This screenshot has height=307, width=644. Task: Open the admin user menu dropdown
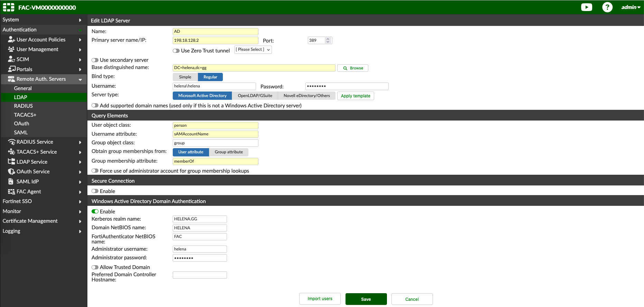(631, 7)
